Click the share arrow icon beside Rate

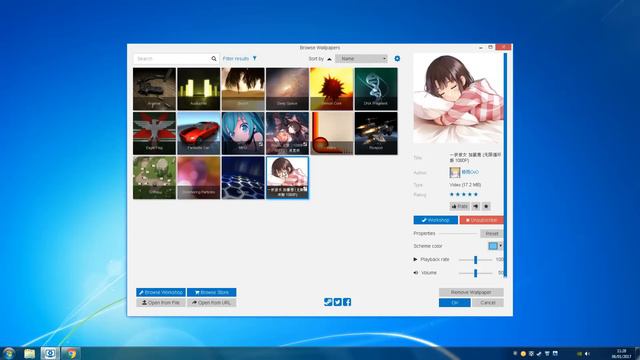[476, 207]
